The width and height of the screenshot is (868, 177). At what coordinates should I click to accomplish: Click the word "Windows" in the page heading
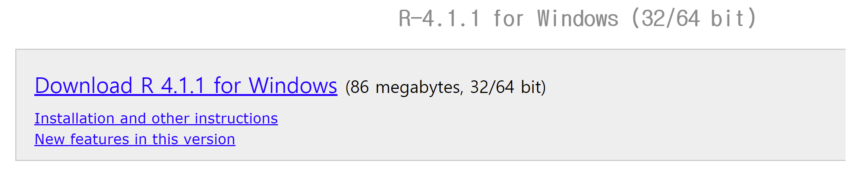(577, 19)
